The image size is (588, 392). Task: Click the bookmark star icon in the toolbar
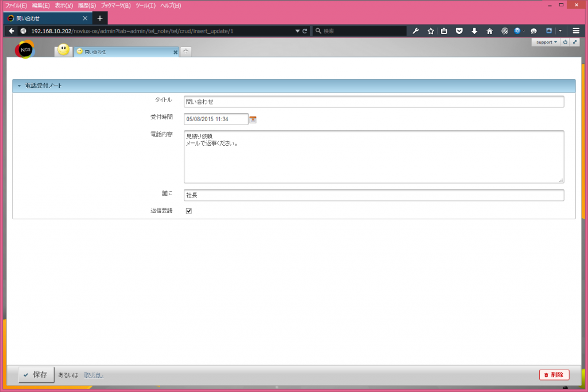point(429,31)
